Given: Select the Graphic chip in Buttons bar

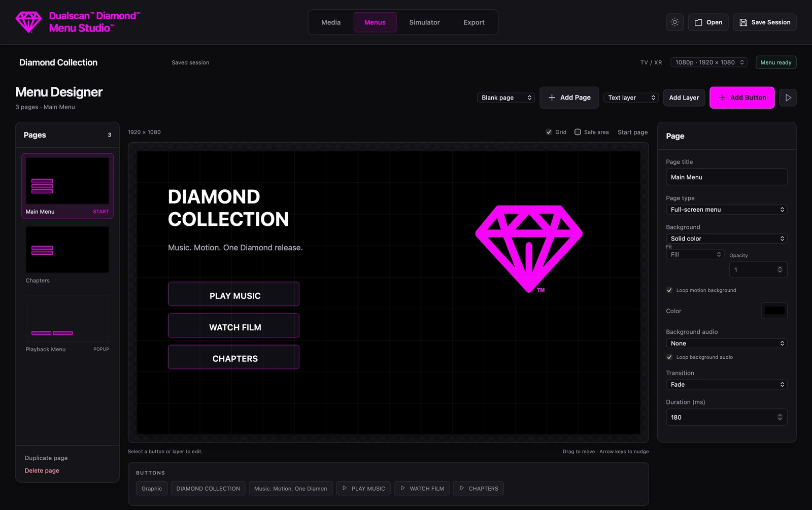Looking at the screenshot, I should (x=152, y=489).
